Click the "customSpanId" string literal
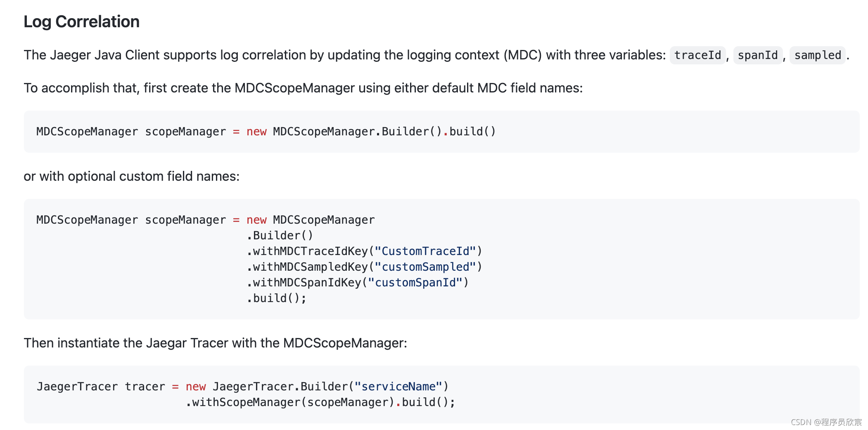 click(415, 283)
